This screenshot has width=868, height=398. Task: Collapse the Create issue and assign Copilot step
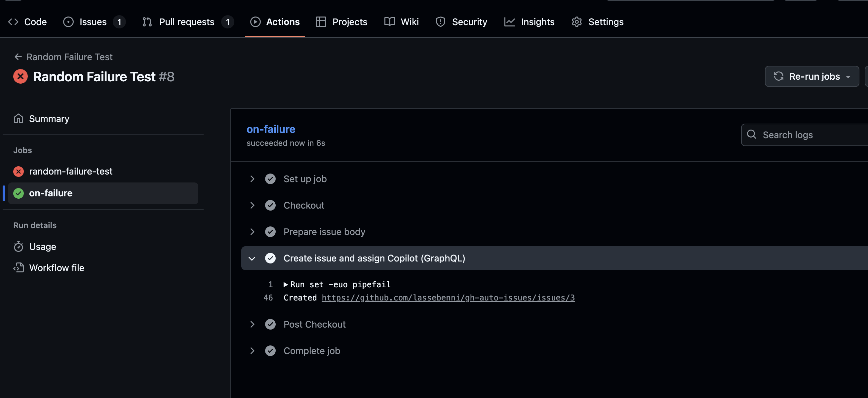pyautogui.click(x=252, y=259)
